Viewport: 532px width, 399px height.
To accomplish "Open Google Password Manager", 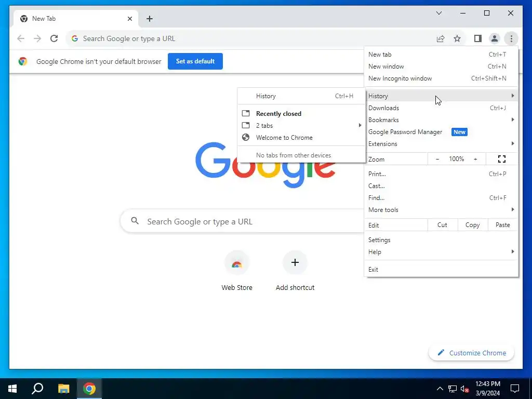I will click(441, 132).
